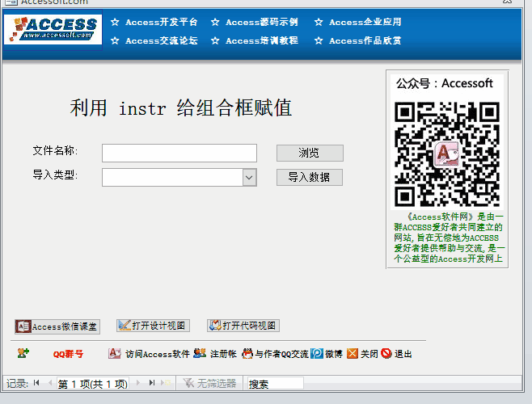Click the Access icon beside 访问Access软件
This screenshot has height=404, width=532.
pyautogui.click(x=114, y=353)
